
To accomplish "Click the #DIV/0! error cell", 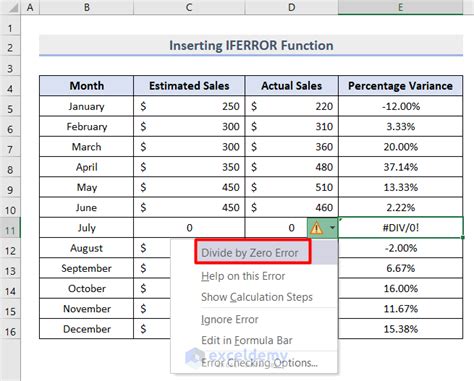I will coord(401,228).
